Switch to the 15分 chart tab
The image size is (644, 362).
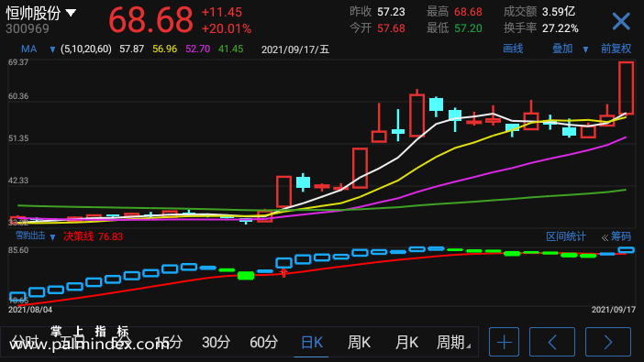[169, 342]
